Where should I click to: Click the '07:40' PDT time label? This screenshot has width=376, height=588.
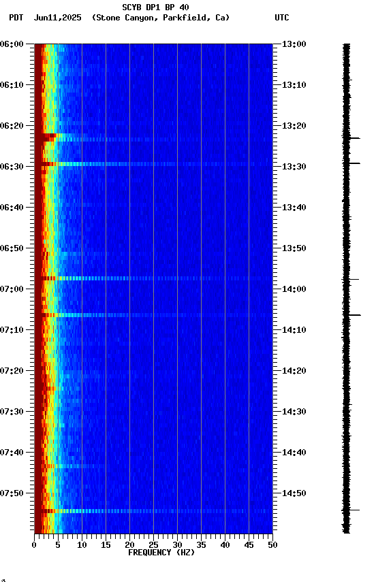(x=12, y=453)
